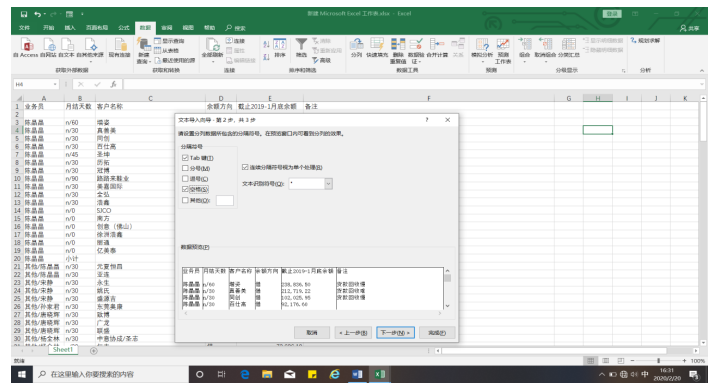Click the zoom slider in status bar
The height and width of the screenshot is (388, 724).
tap(658, 361)
